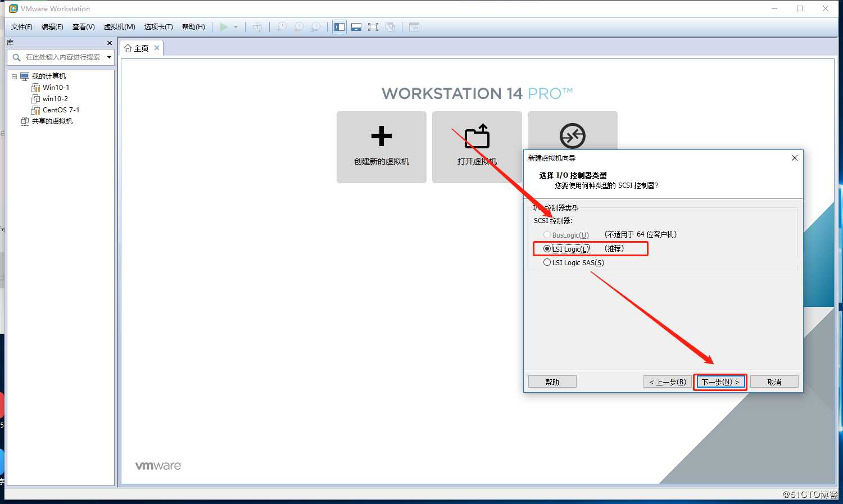Click the 创建新的虚拟机 tile
Screen dimensions: 843x504
point(382,147)
